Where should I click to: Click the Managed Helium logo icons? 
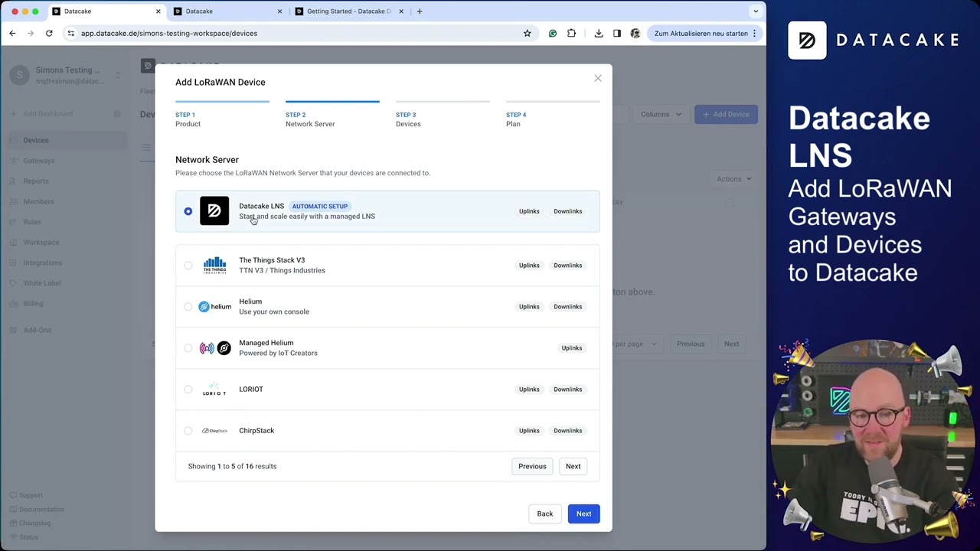pyautogui.click(x=214, y=348)
